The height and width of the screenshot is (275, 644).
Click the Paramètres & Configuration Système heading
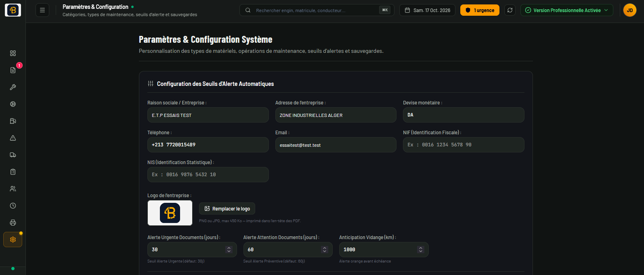(206, 40)
